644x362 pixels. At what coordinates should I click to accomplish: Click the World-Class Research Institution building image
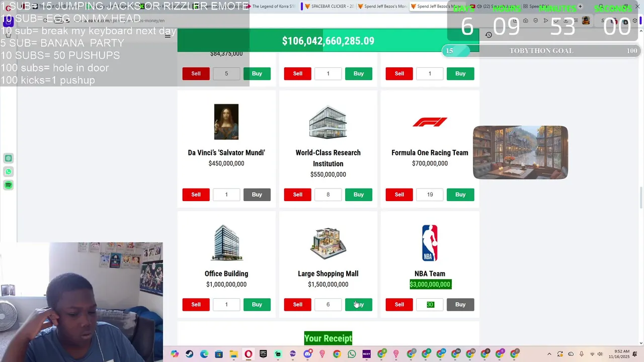(328, 122)
